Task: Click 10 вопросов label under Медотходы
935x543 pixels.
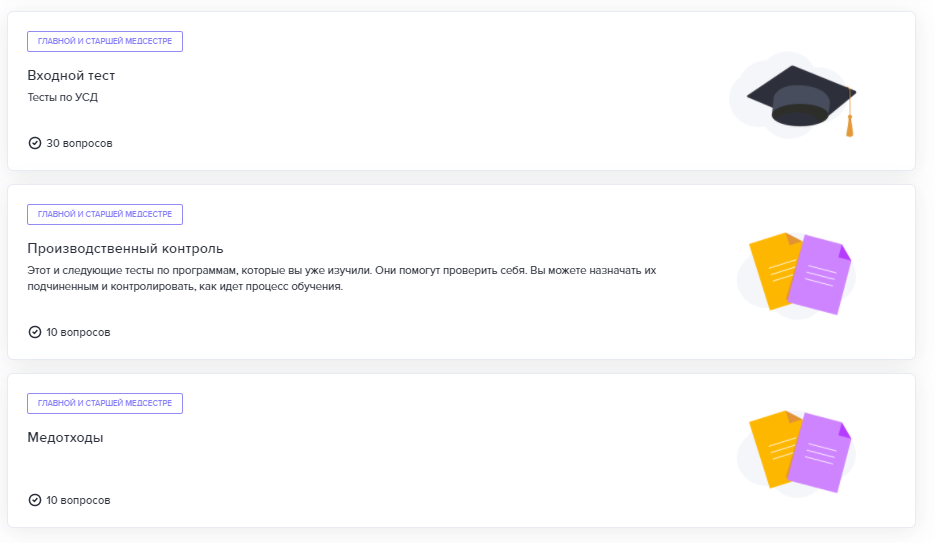Action: coord(78,500)
